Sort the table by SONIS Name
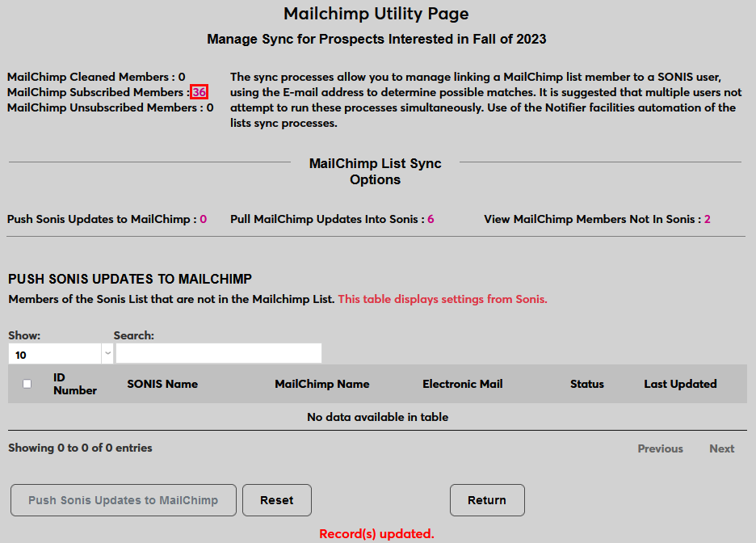This screenshot has height=543, width=756. point(162,384)
